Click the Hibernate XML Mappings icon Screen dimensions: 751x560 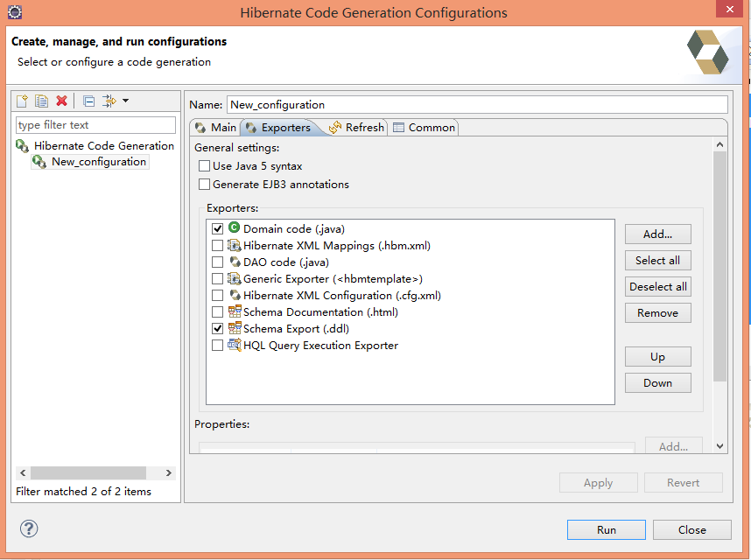coord(235,245)
